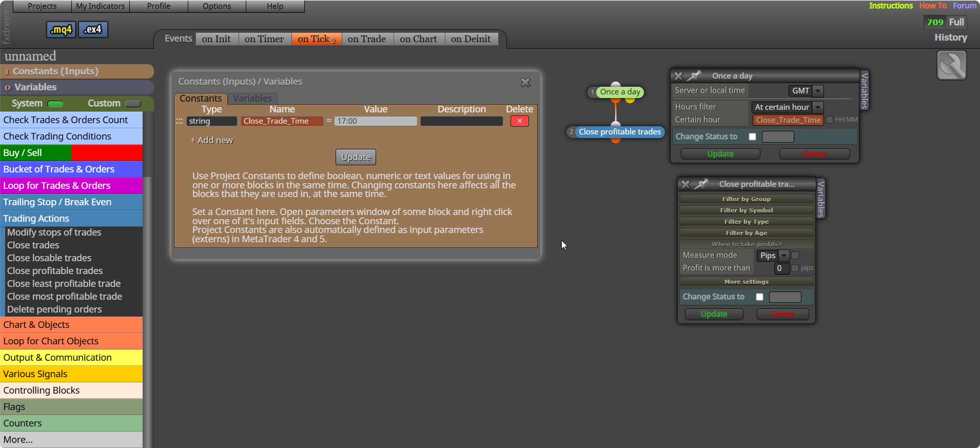
Task: Click Update in Close profitable trades panel
Action: click(714, 314)
